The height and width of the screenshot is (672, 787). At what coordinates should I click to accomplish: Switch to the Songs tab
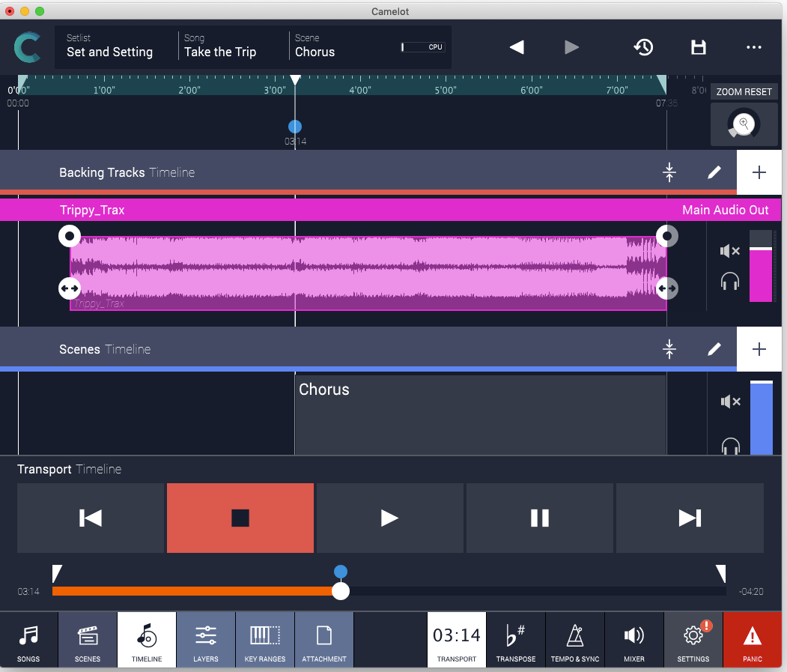click(28, 639)
